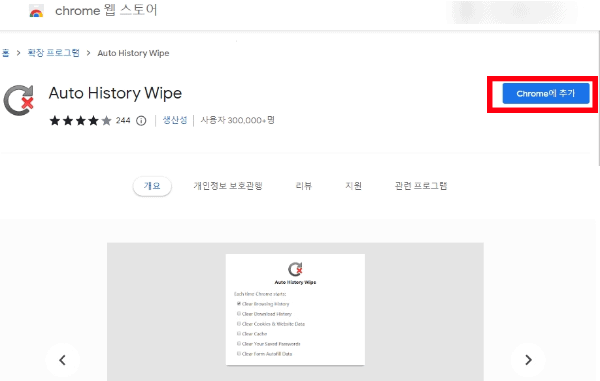Go to next screenshot with right arrow
The width and height of the screenshot is (600, 381).
[x=528, y=360]
